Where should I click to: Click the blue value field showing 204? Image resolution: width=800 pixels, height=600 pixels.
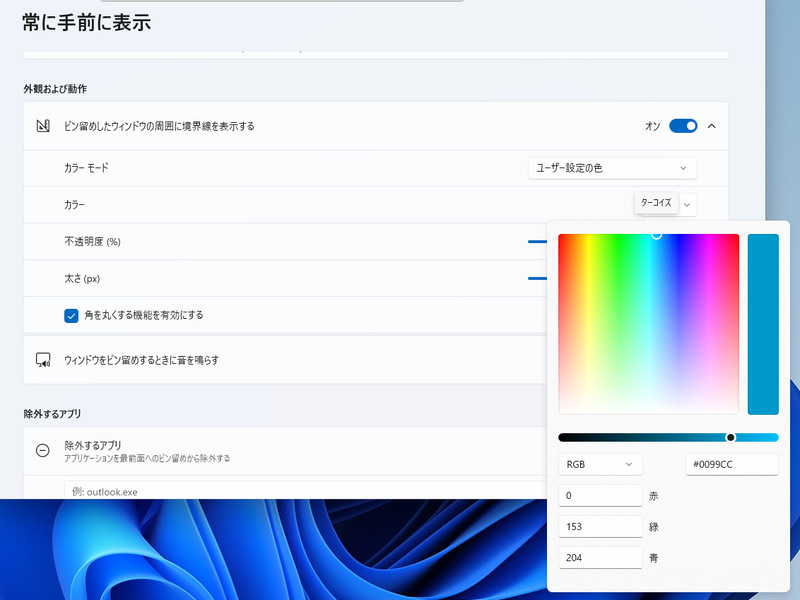600,558
